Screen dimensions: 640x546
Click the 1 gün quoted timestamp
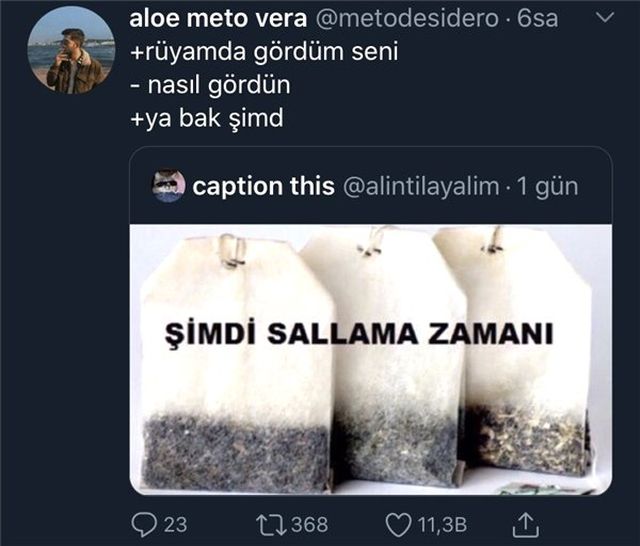click(548, 187)
